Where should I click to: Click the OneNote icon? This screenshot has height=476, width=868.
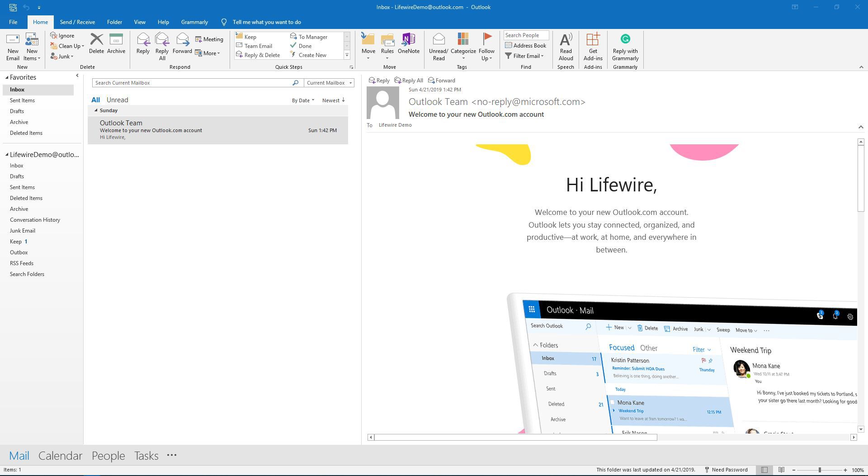click(408, 39)
